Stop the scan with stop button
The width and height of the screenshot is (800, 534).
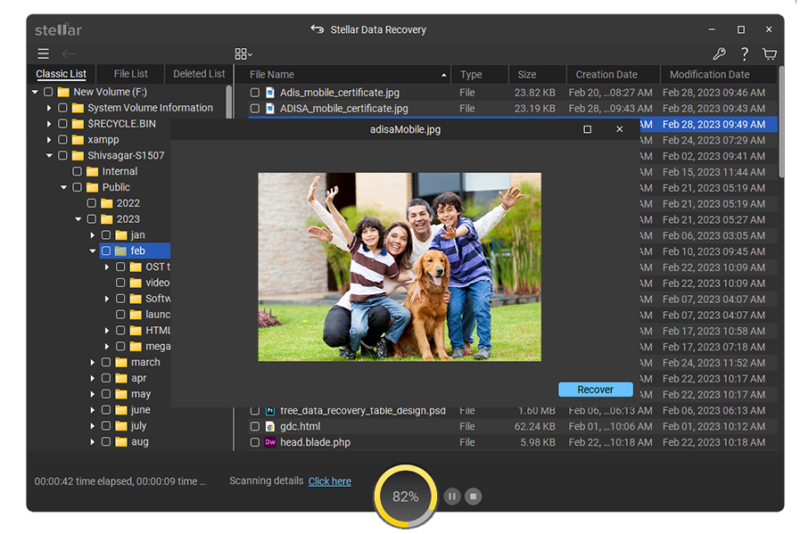(x=474, y=496)
